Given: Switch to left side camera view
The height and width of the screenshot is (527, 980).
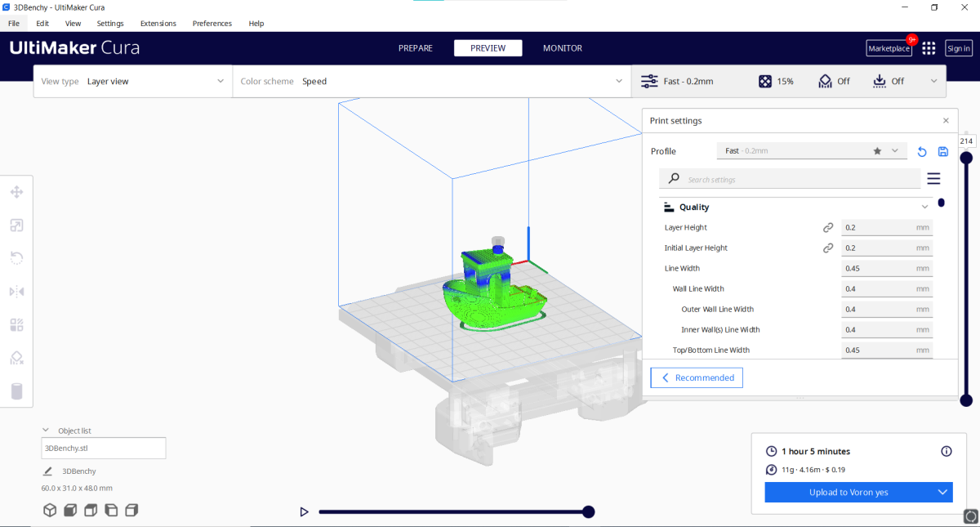Looking at the screenshot, I should [111, 510].
